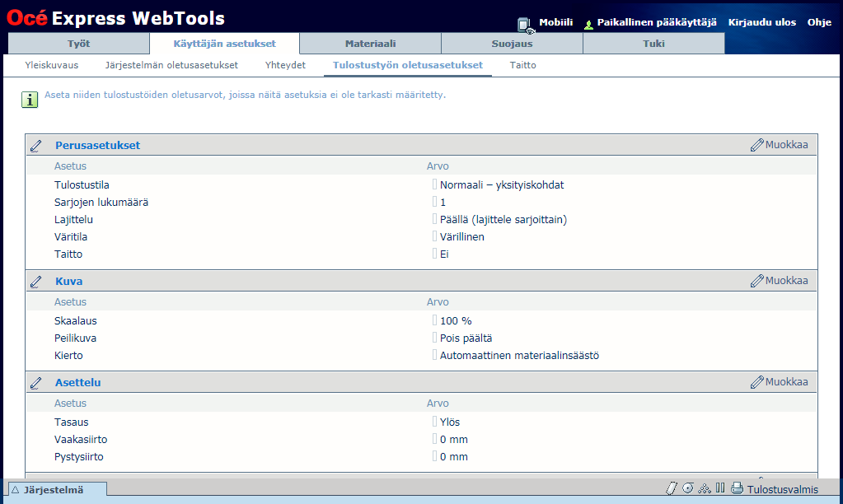The width and height of the screenshot is (843, 504).
Task: Click the pencil icon beside Kuva heading
Action: click(x=36, y=282)
